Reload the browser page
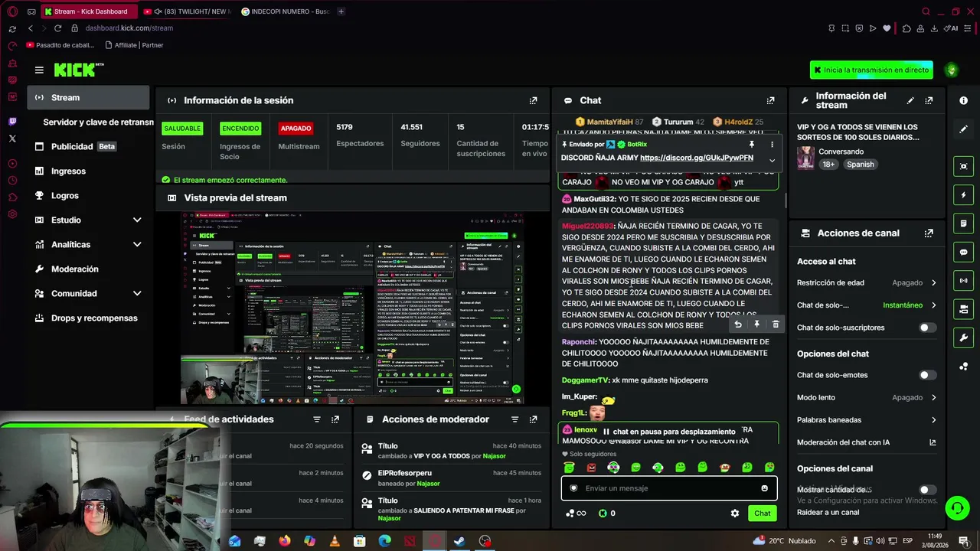Image resolution: width=980 pixels, height=551 pixels. pos(57,28)
